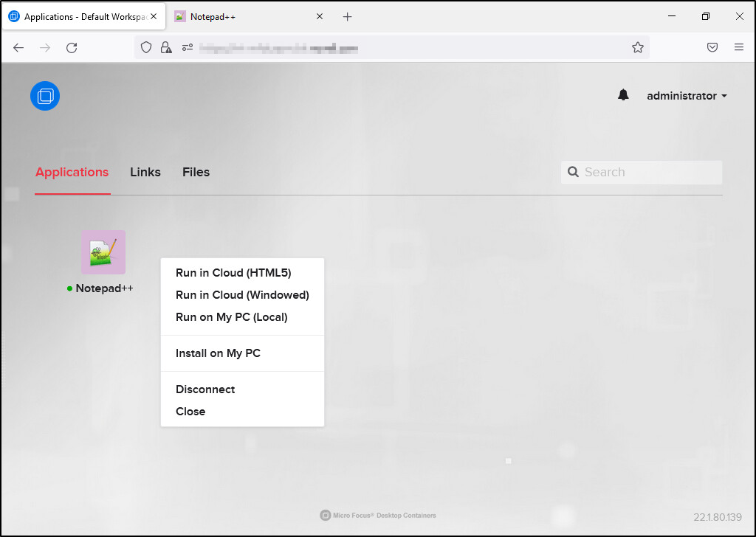Screen dimensions: 756x537
Task: Click the blue workspace logo icon
Action: click(45, 96)
